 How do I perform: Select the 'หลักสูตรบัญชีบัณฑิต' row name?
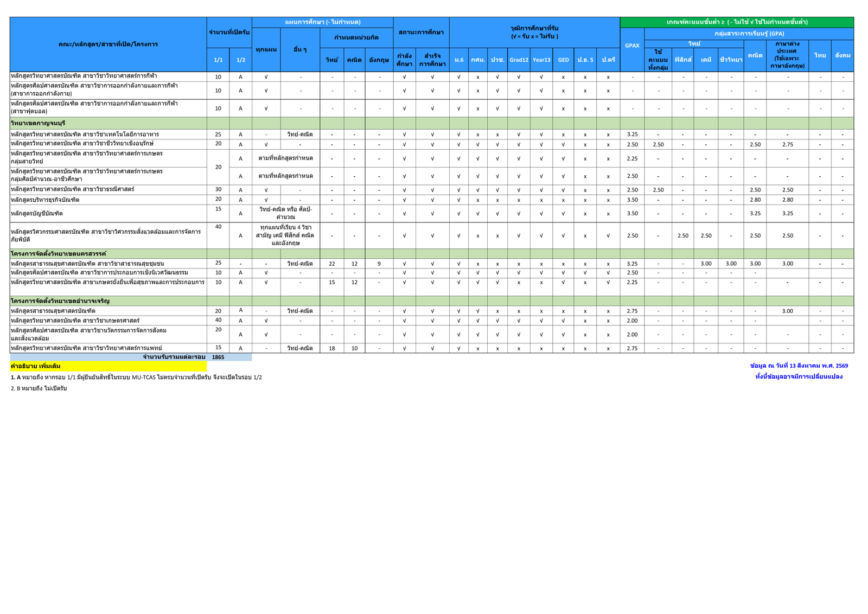pos(36,213)
